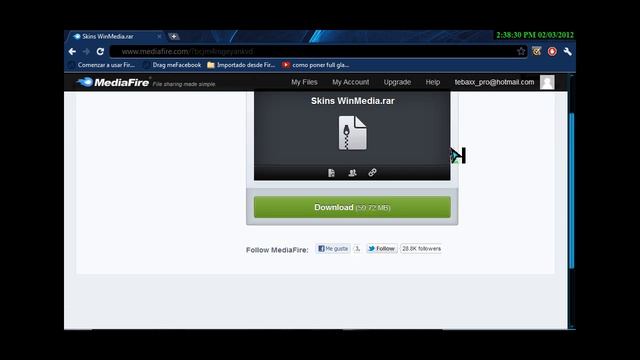Click the rar archive file icon

coord(353,133)
